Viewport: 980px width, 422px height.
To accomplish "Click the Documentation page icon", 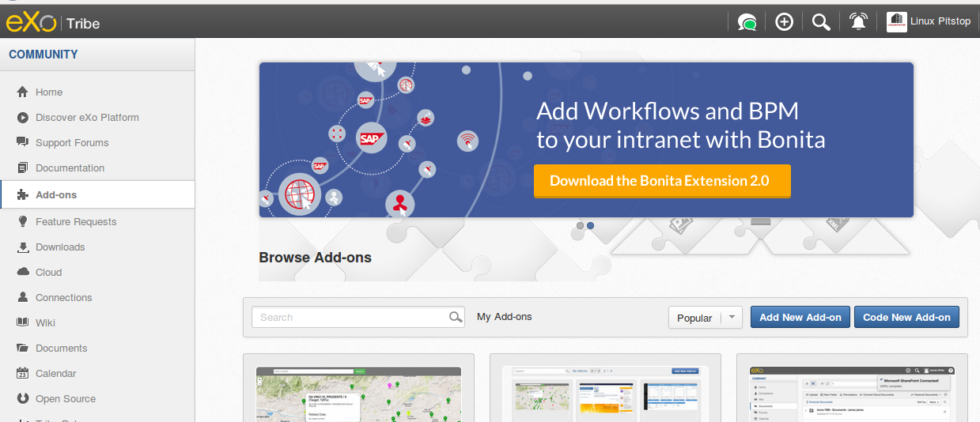I will (22, 168).
